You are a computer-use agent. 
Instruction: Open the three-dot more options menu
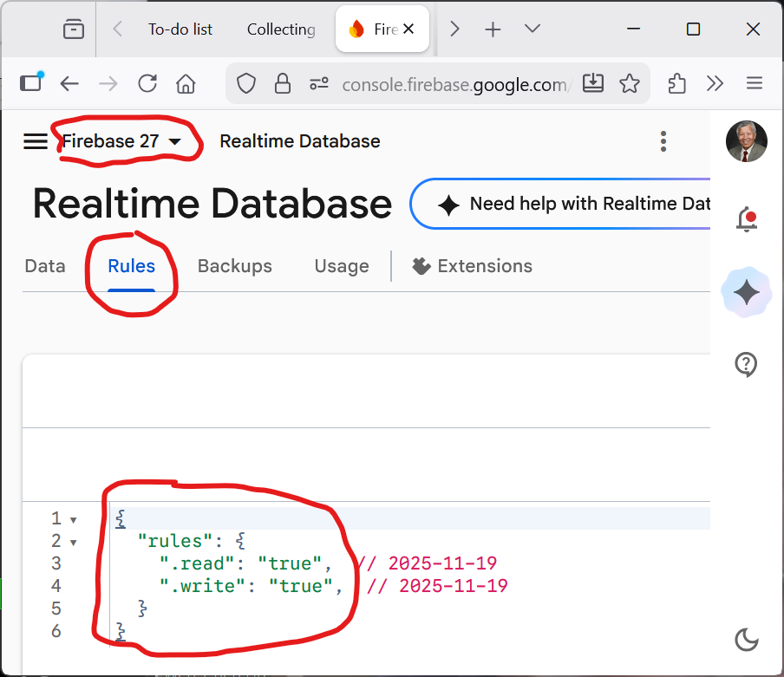pos(663,141)
